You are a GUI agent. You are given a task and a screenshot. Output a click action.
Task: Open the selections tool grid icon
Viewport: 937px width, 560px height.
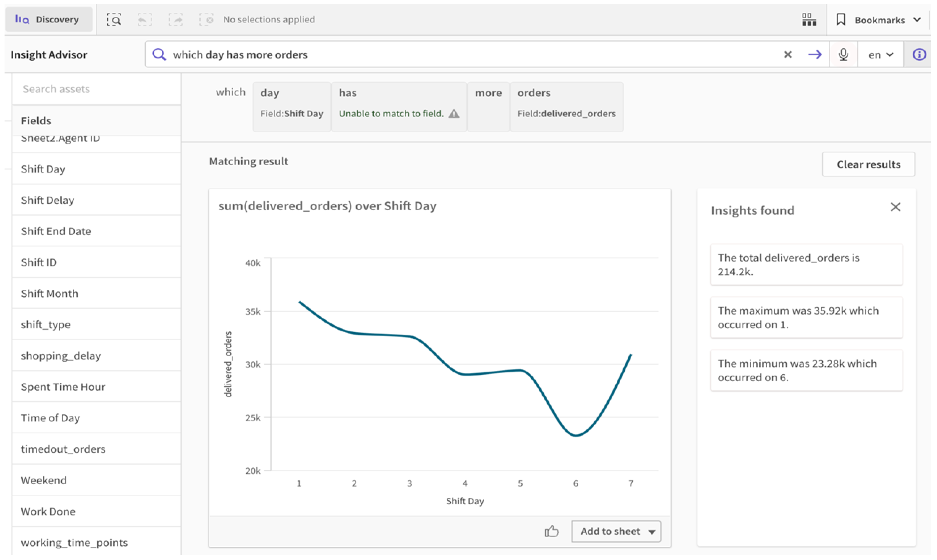coord(809,19)
